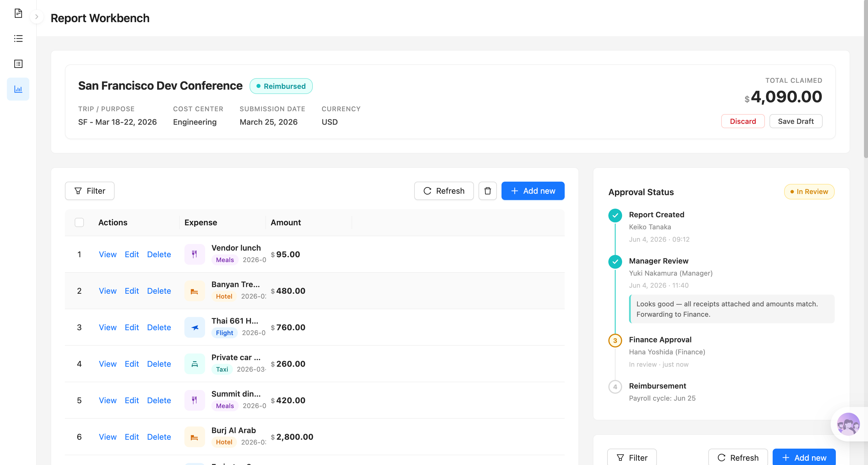View the Vendor lunch expense
This screenshot has height=465, width=868.
[107, 254]
